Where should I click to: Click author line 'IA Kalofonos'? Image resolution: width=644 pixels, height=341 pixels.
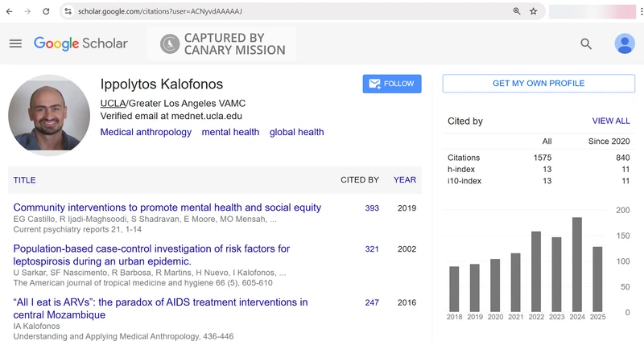(x=36, y=327)
